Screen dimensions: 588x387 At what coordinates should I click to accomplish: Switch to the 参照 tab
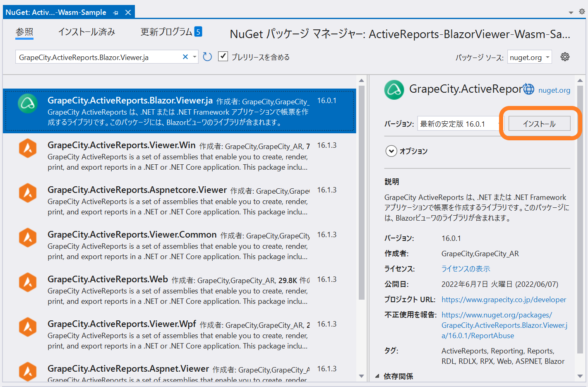(x=24, y=32)
